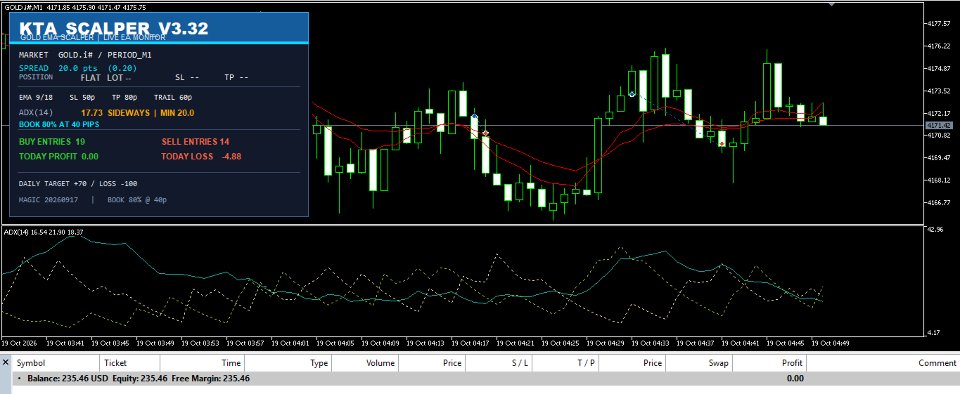Click the 19 Oct 04:17 time axis label
Viewport: 960px width, 394px height.
[x=472, y=343]
